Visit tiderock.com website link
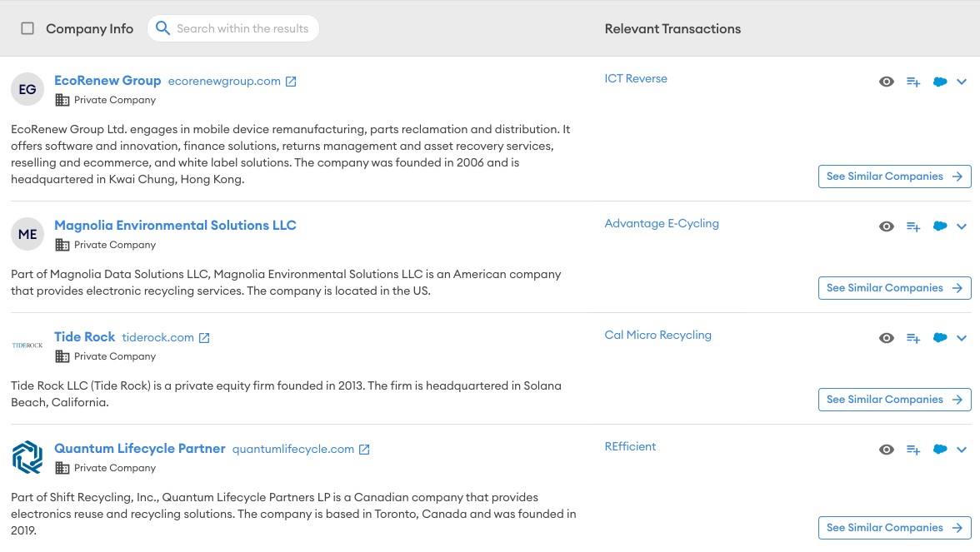Image resolution: width=980 pixels, height=552 pixels. [x=158, y=338]
